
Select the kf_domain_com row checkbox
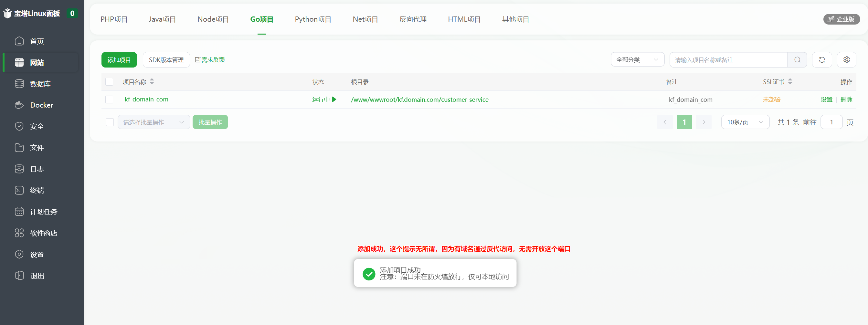click(x=109, y=100)
